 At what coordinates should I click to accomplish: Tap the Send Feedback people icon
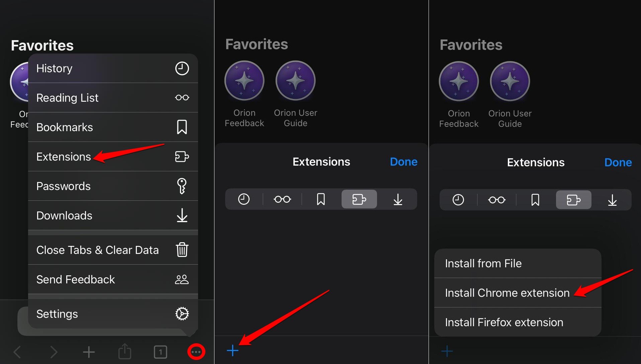(182, 279)
